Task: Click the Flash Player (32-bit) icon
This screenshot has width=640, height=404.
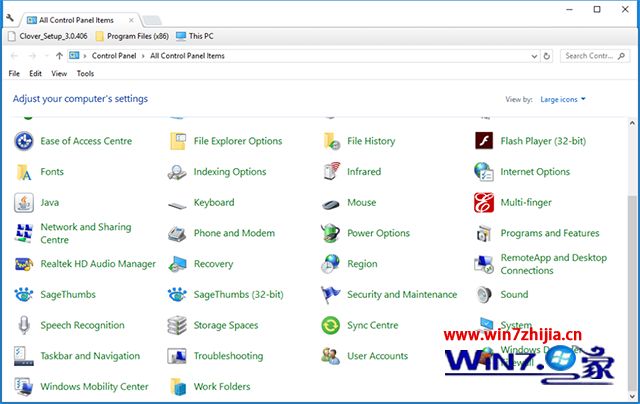Action: pyautogui.click(x=484, y=141)
